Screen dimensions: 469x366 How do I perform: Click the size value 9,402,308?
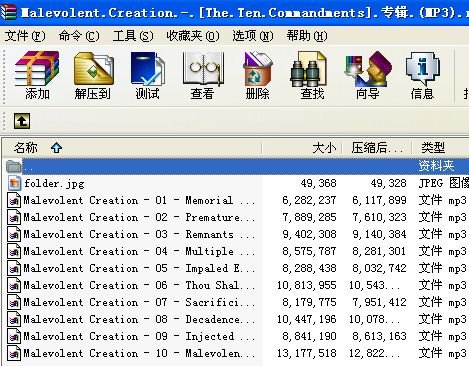309,234
